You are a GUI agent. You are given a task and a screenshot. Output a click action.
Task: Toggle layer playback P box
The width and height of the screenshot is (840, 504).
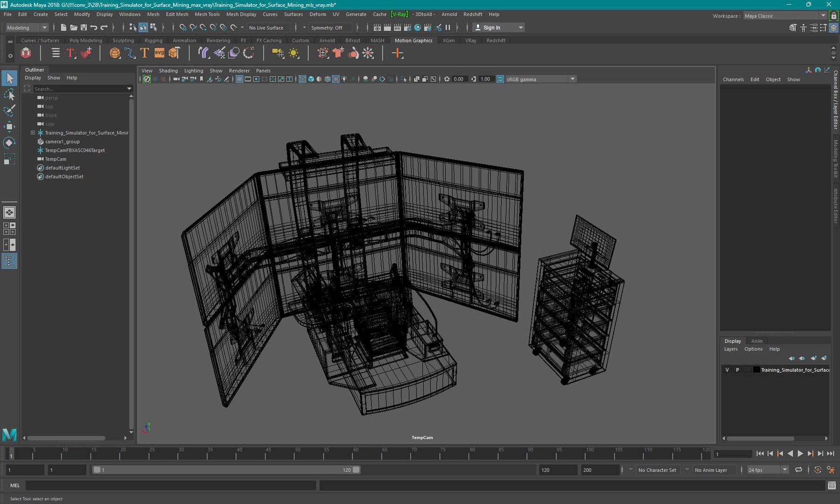click(737, 370)
